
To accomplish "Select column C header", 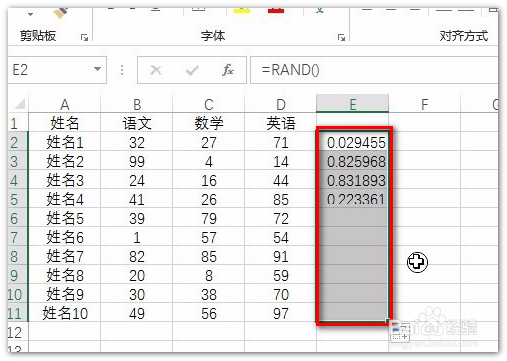I will tap(209, 104).
